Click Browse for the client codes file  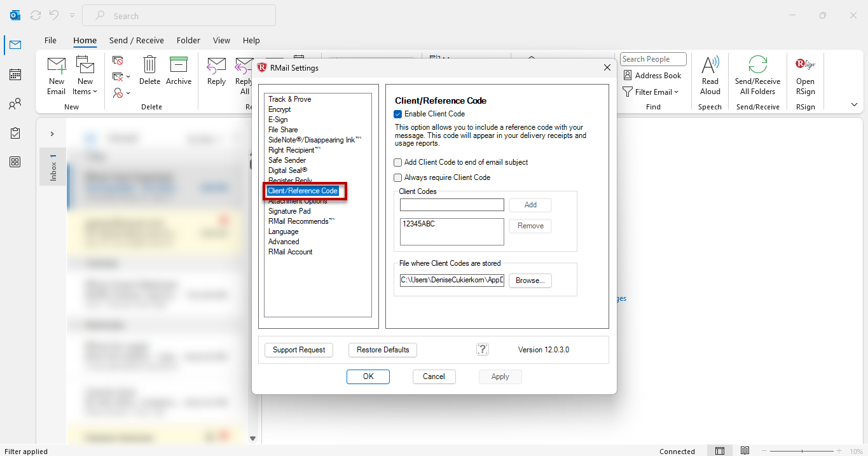pos(530,280)
